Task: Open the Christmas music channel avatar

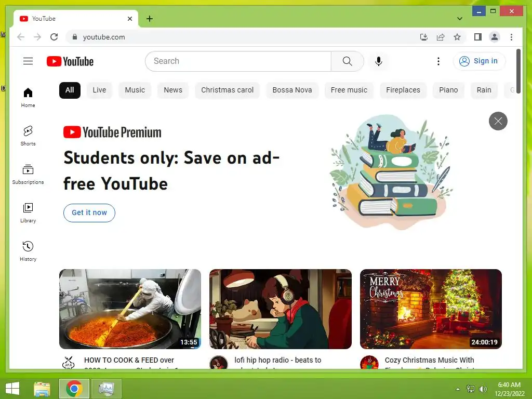Action: [x=369, y=363]
